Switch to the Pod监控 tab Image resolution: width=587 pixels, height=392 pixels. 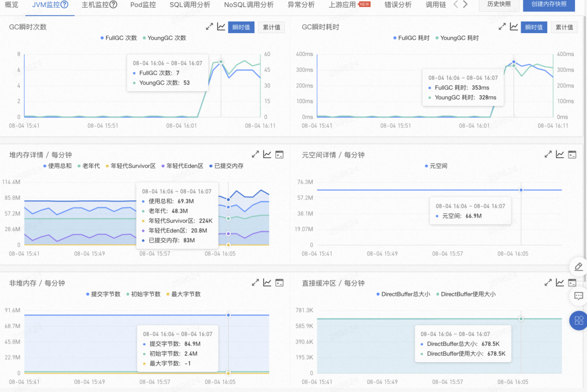coord(143,5)
